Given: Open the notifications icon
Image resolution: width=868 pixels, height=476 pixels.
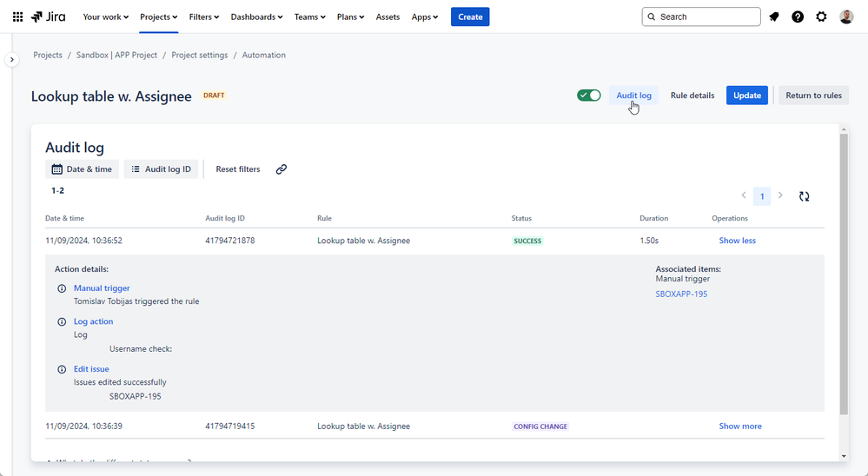Looking at the screenshot, I should click(x=774, y=17).
